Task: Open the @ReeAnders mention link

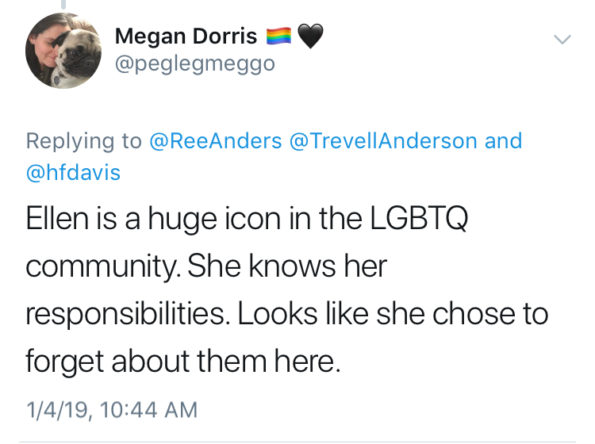Action: point(216,141)
